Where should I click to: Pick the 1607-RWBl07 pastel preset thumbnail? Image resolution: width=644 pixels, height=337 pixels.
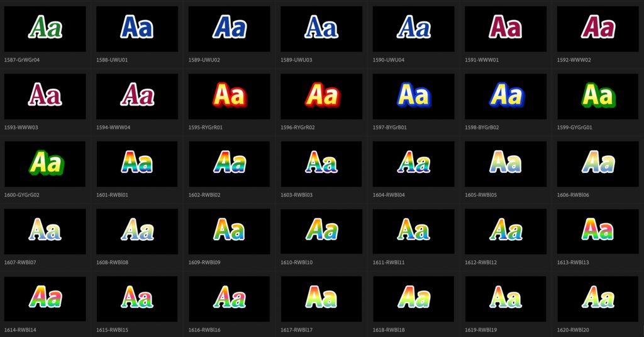click(45, 231)
